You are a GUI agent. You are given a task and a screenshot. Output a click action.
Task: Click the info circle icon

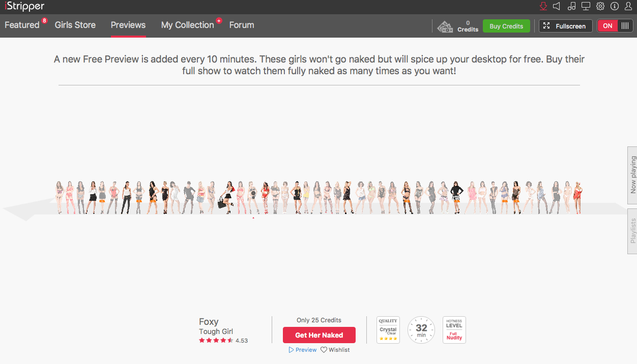[615, 7]
